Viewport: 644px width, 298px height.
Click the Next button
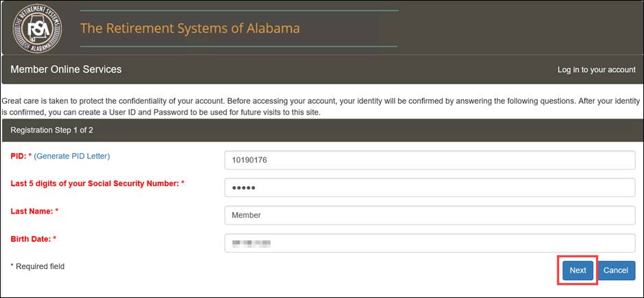[578, 271]
